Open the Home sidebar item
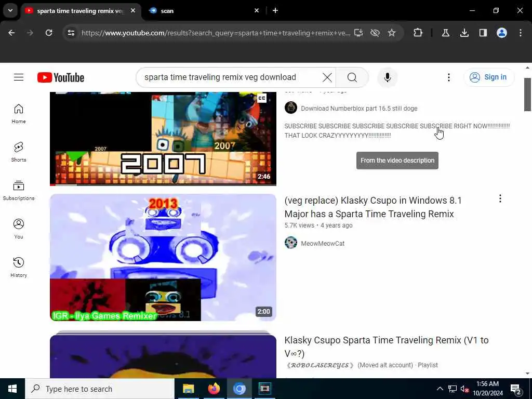Screen dimensions: 532x399 [19, 114]
